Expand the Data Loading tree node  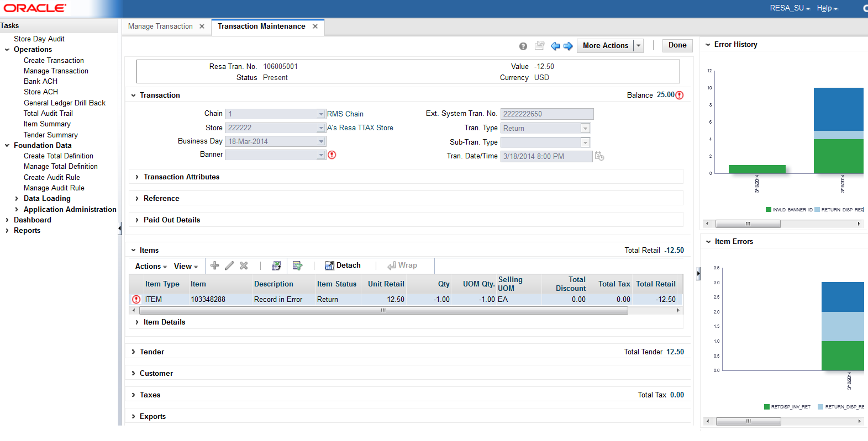click(17, 199)
